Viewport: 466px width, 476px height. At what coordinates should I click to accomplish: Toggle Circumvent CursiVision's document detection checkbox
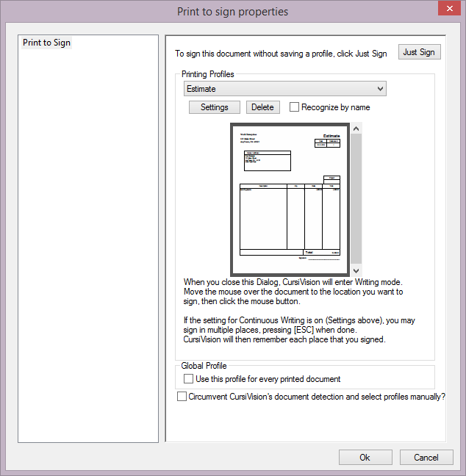tap(182, 397)
